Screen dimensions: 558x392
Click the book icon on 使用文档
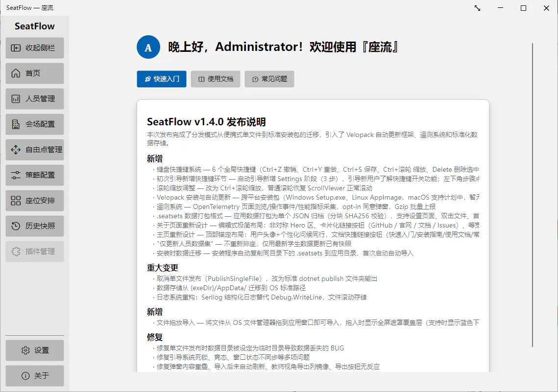tap(201, 79)
